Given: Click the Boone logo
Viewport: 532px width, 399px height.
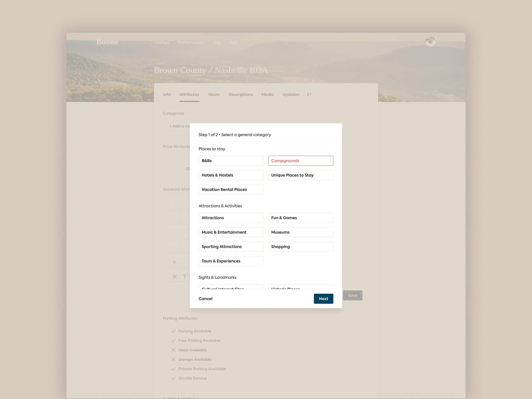Looking at the screenshot, I should coord(107,42).
